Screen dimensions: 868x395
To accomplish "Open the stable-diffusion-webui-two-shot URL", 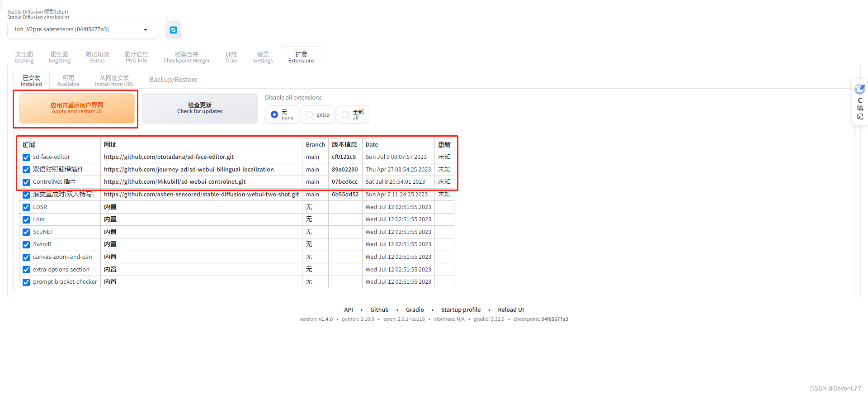I will click(201, 195).
